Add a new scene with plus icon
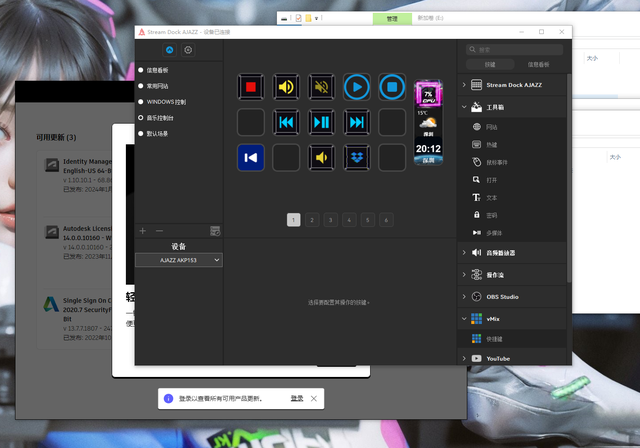Viewport: 640px width, 448px height. coord(142,231)
